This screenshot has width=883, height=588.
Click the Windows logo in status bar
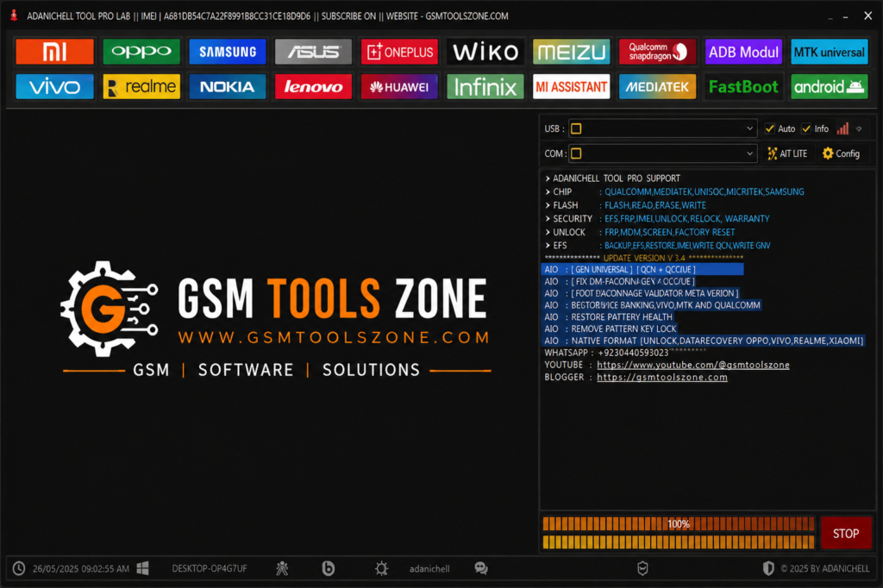tap(143, 568)
